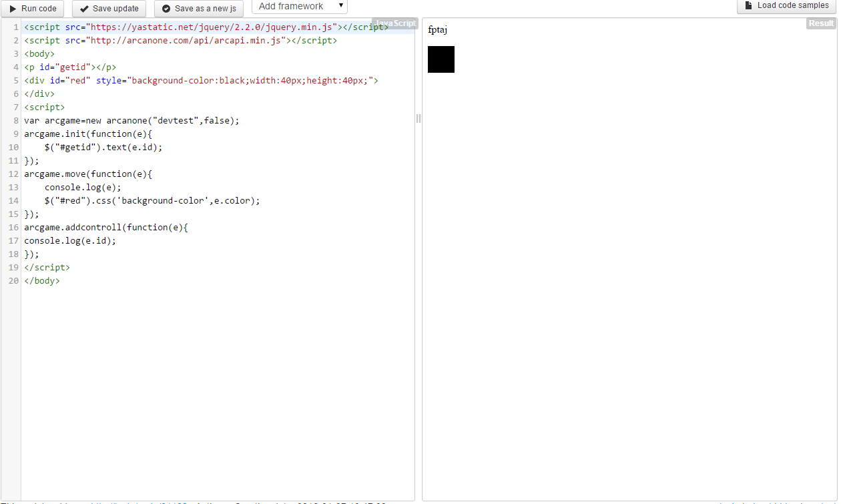Click the arcapi.min.js script line
Screen dimensions: 841x504
(181, 41)
